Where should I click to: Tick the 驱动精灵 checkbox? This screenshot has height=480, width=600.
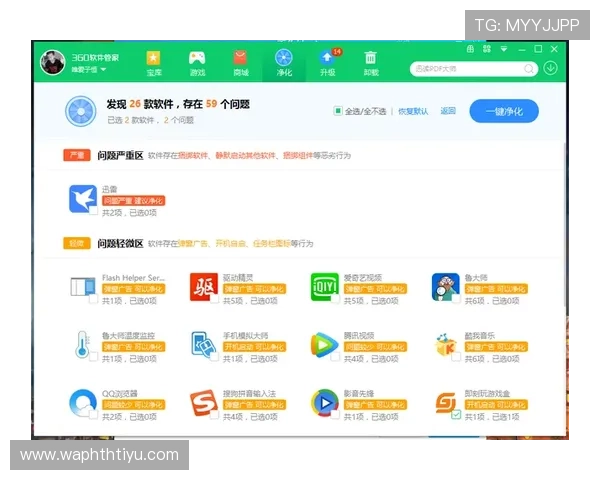[x=214, y=299]
